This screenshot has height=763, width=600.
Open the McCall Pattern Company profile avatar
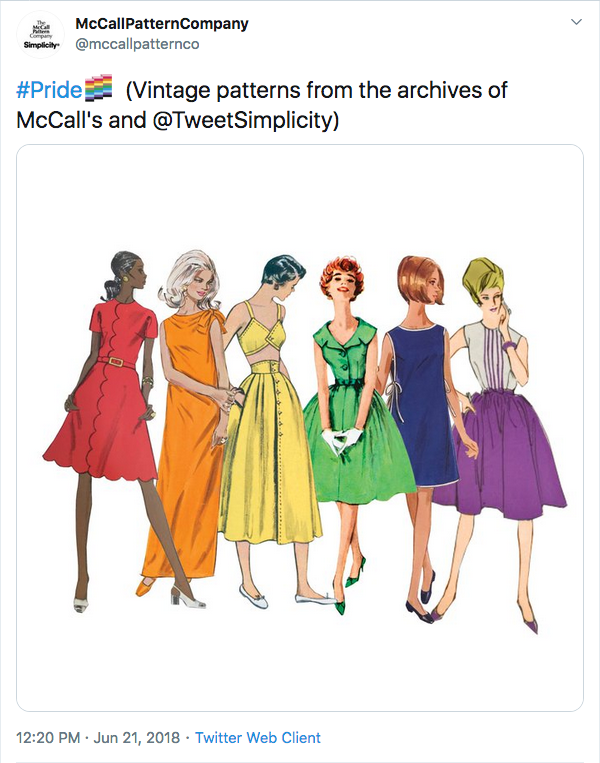[39, 34]
